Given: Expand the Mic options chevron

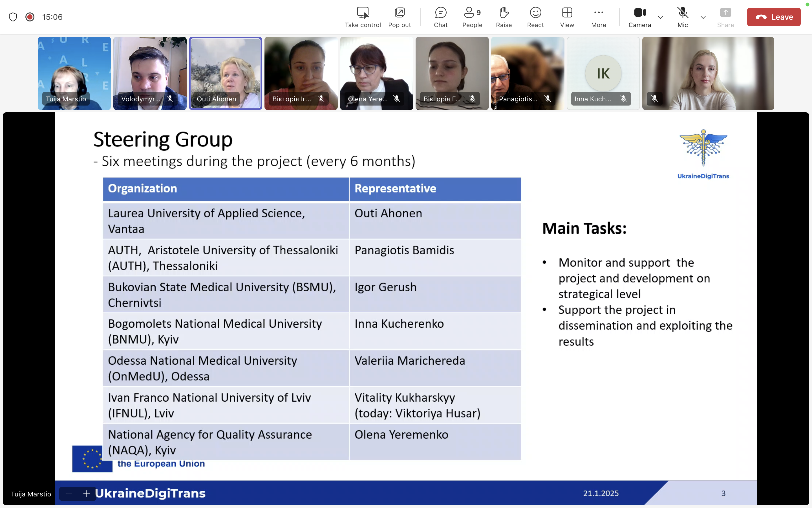Looking at the screenshot, I should coord(703,17).
